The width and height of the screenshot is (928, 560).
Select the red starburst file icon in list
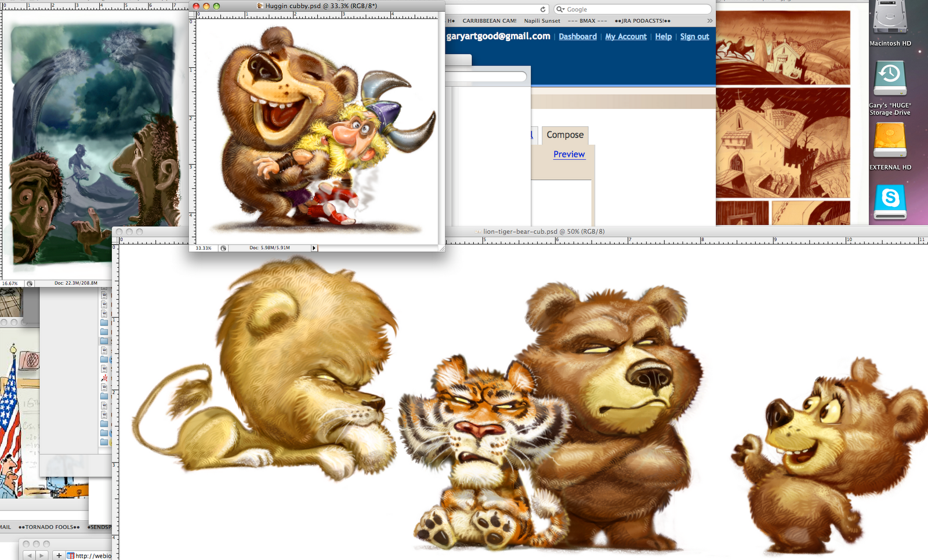pyautogui.click(x=104, y=378)
